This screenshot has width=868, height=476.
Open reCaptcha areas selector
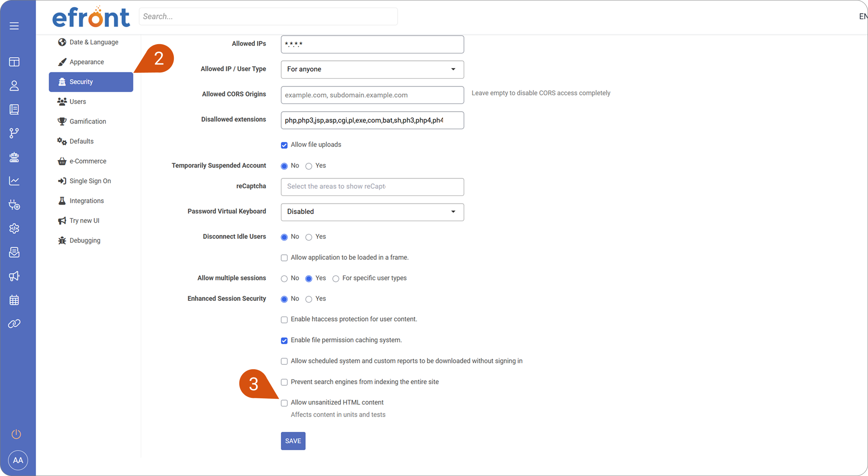click(372, 187)
